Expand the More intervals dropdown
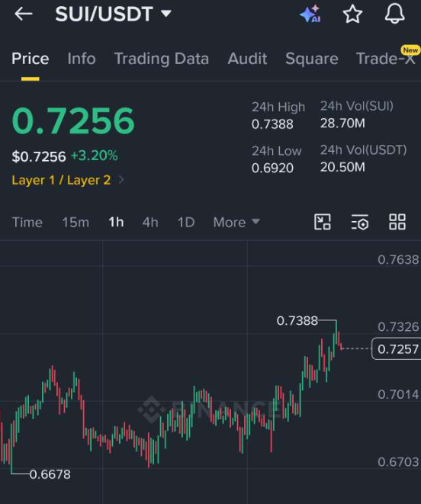This screenshot has height=504, width=421. (236, 223)
